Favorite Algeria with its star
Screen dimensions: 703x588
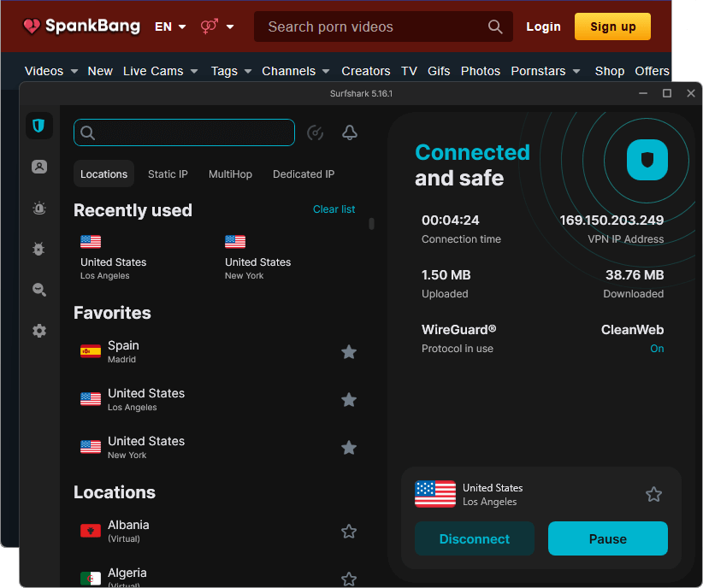[x=349, y=579]
